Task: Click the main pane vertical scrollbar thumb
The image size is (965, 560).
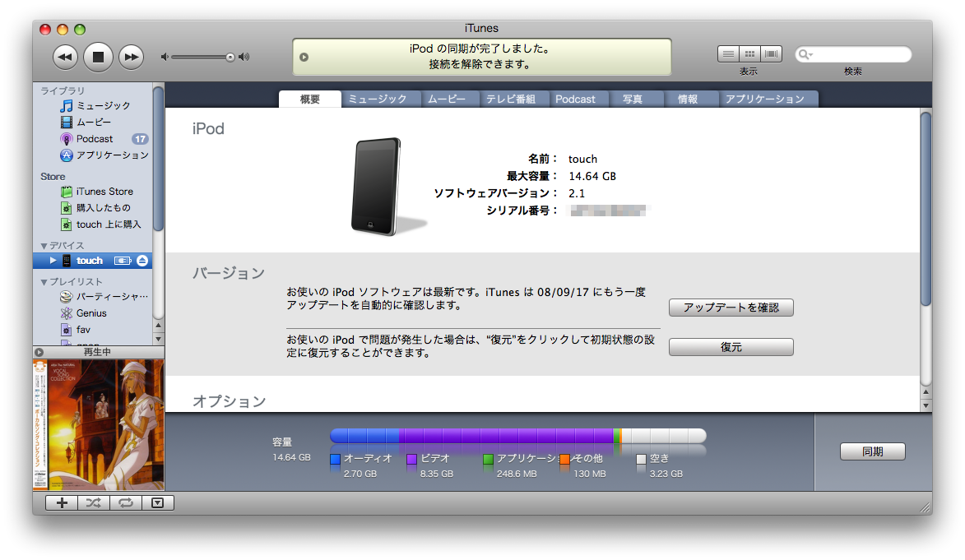Action: [x=926, y=208]
